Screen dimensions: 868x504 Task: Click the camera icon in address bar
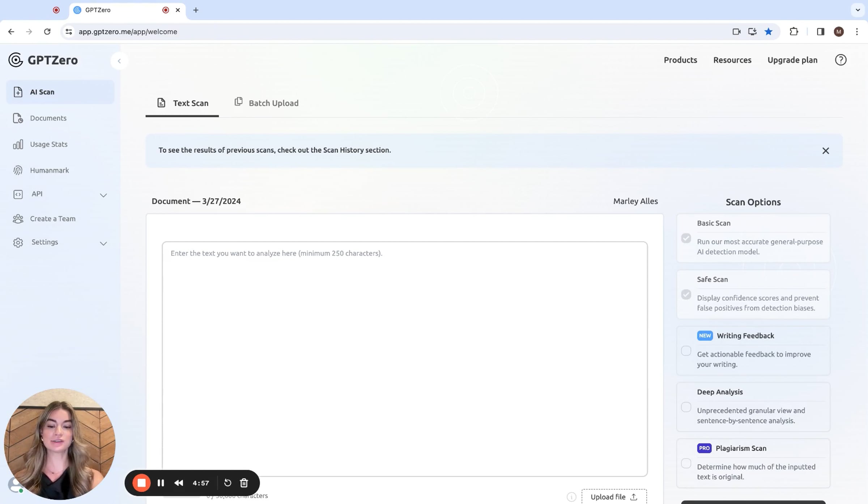coord(736,32)
